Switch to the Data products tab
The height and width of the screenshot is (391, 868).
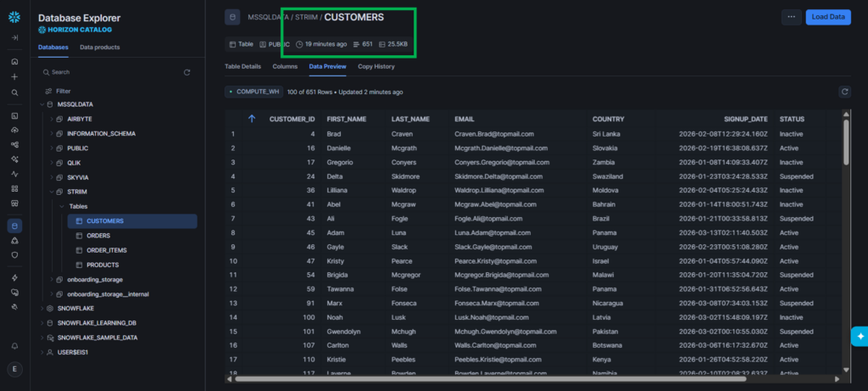click(100, 47)
